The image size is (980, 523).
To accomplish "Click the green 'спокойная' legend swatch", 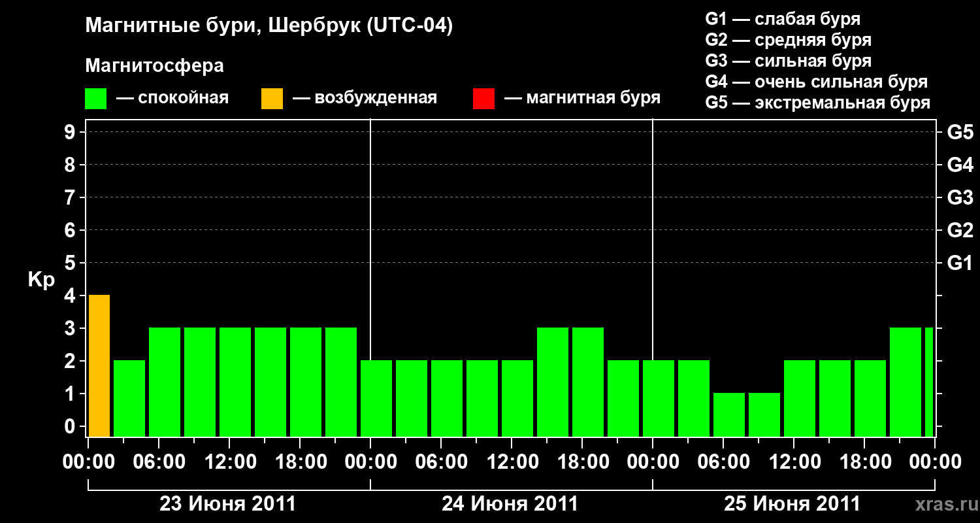I will (x=95, y=99).
